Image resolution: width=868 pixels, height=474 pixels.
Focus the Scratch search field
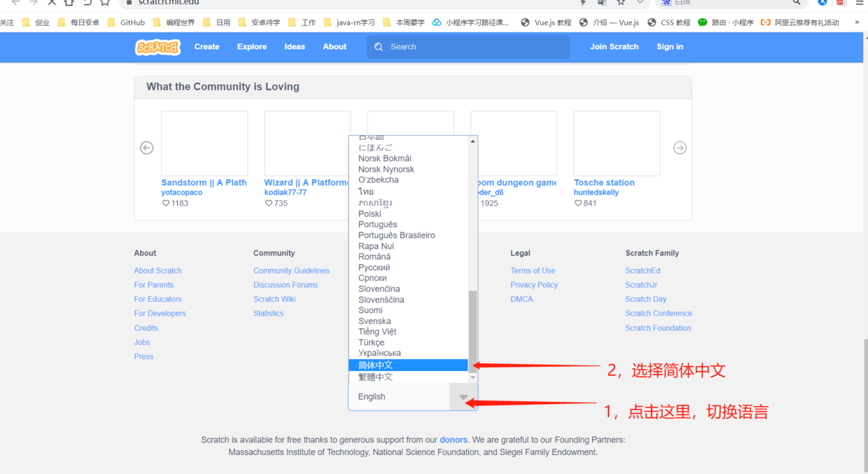(x=468, y=47)
